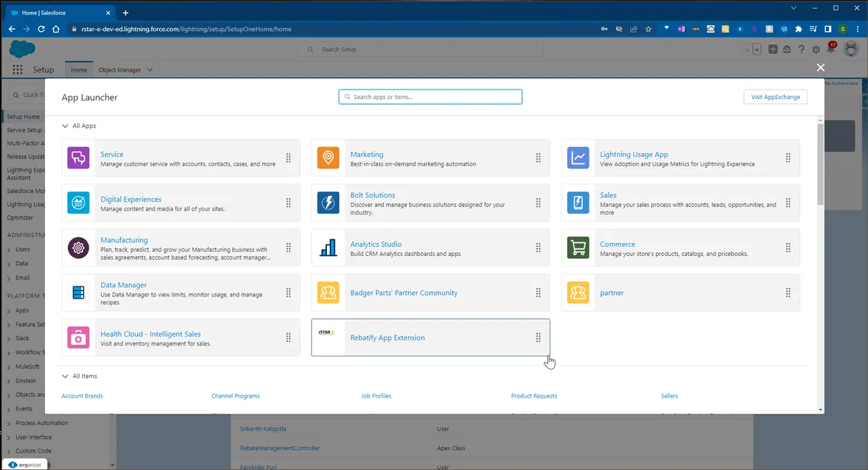Click the drag handle on Sales tile
Image resolution: width=868 pixels, height=470 pixels.
point(788,202)
